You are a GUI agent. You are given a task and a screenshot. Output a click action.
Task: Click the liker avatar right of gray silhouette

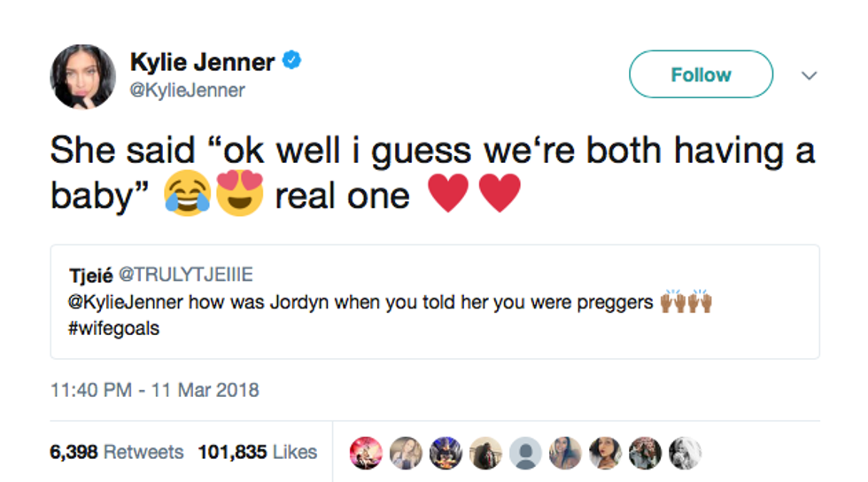click(x=565, y=453)
